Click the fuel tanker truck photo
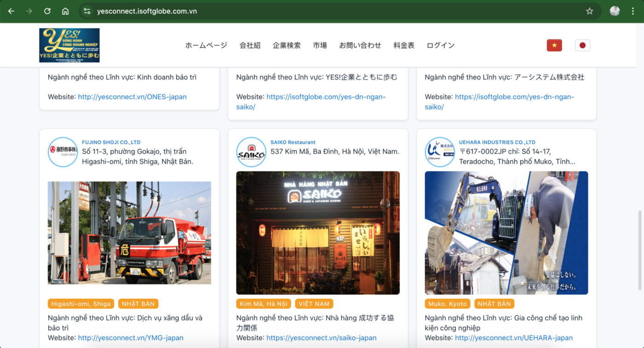This screenshot has width=644, height=348. pyautogui.click(x=129, y=233)
